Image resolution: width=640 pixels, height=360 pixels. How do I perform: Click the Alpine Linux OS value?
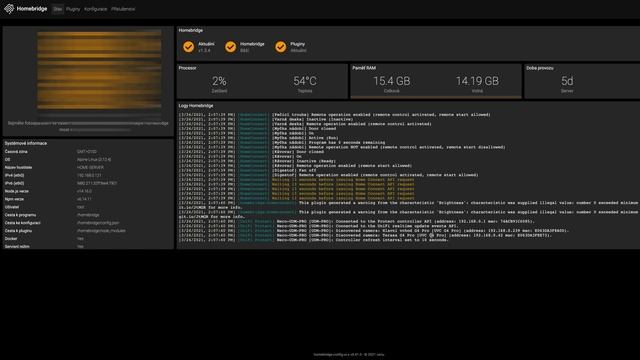pos(94,160)
